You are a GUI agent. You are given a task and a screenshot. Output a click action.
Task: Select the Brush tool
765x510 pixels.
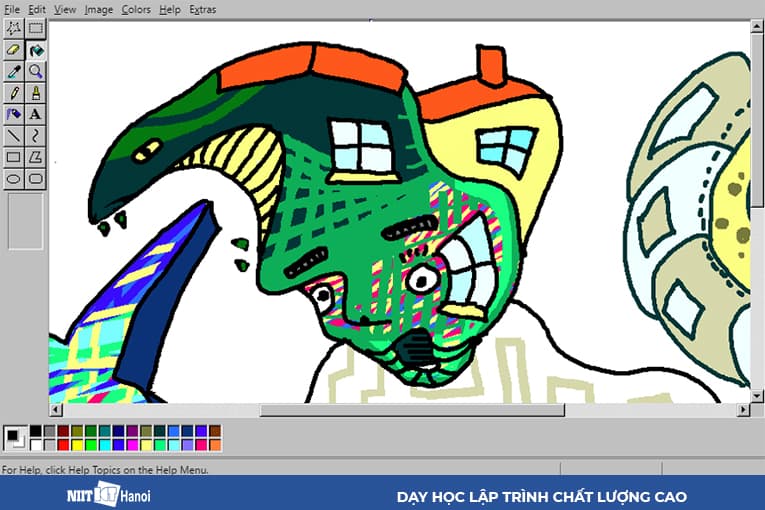point(36,93)
